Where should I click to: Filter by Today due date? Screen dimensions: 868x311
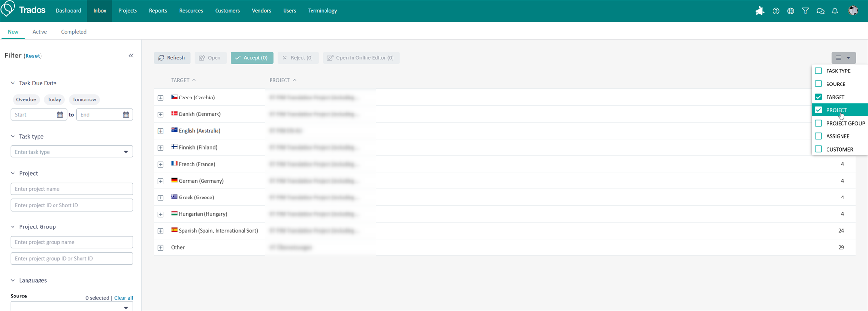(x=54, y=99)
